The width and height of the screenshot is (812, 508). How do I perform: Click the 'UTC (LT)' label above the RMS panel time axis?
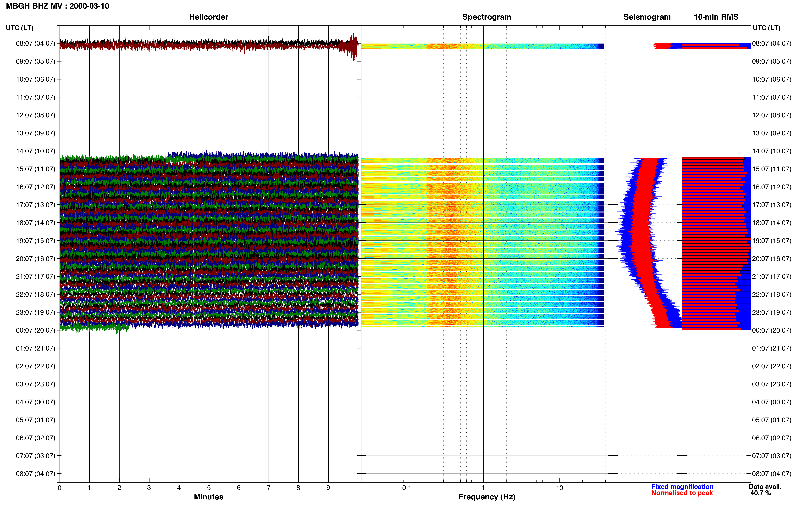766,28
